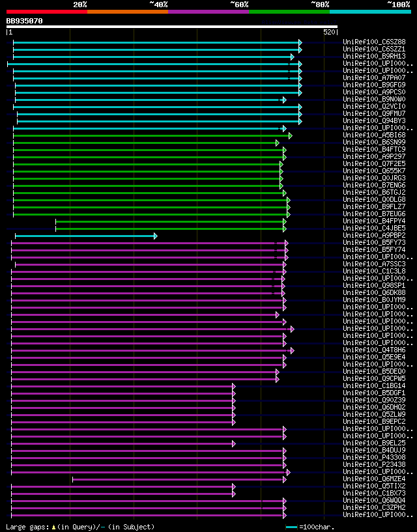Open hit UniRef100_B9RH13
Screen dimensions: 417x532
click(374, 56)
